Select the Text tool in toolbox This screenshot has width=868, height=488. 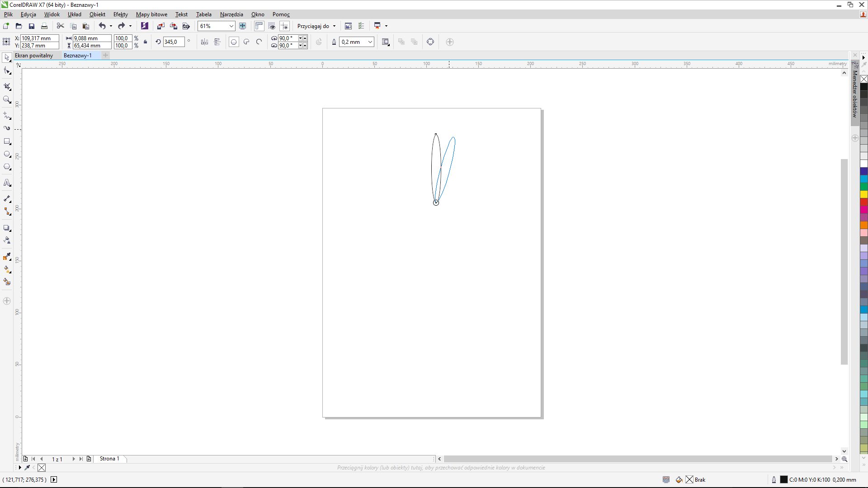7,183
